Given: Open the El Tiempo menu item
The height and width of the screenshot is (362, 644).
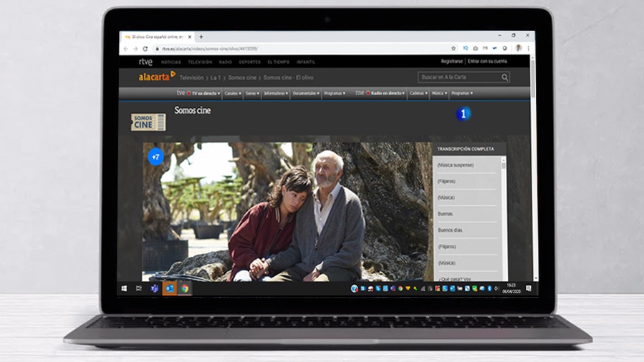Looking at the screenshot, I should (279, 62).
